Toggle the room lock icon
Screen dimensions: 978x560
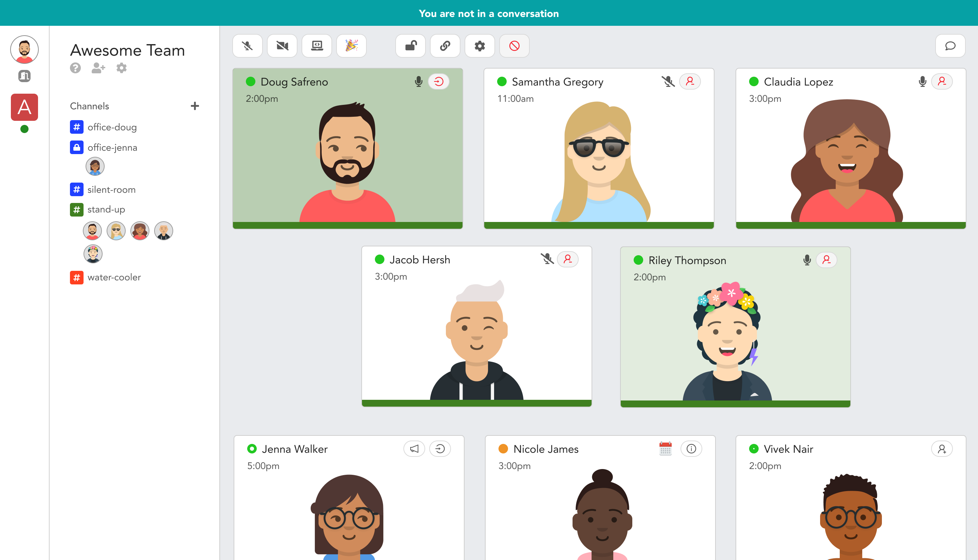[411, 46]
